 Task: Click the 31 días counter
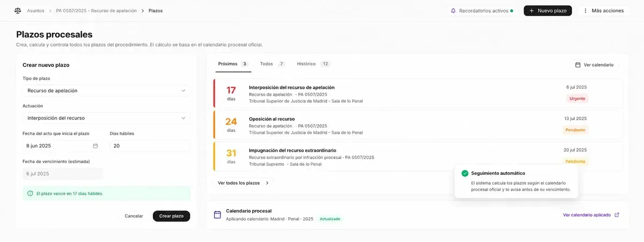[231, 156]
